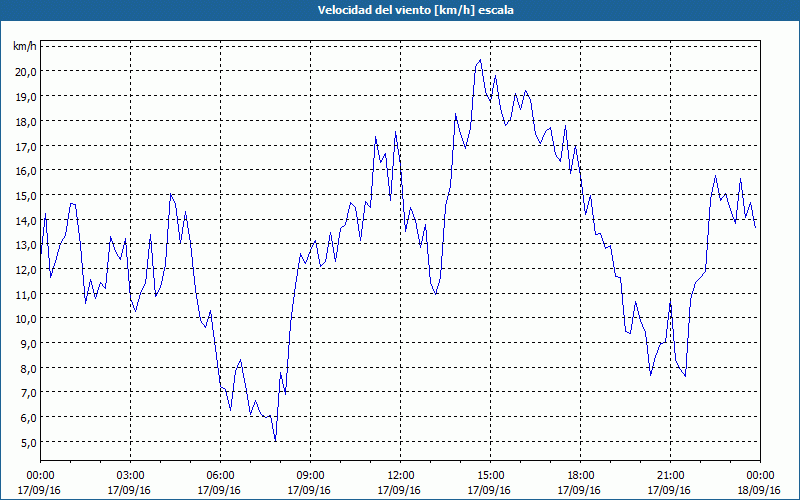Screen dimensions: 800x500
Task: Select the '11,0' wind speed label
Action: (x=26, y=294)
